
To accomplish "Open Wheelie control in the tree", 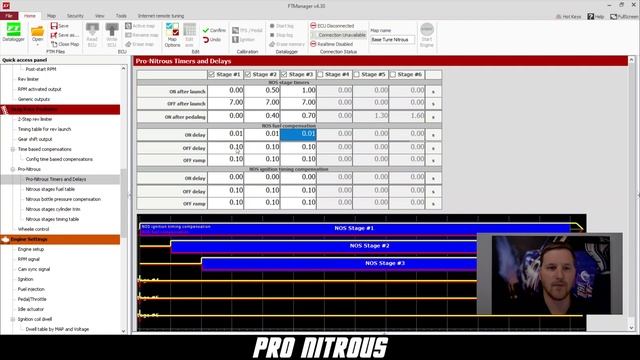I will coord(33,229).
